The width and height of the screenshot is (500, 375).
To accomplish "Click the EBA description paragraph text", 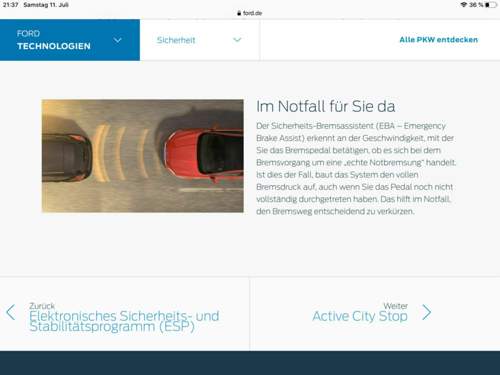I will (356, 169).
